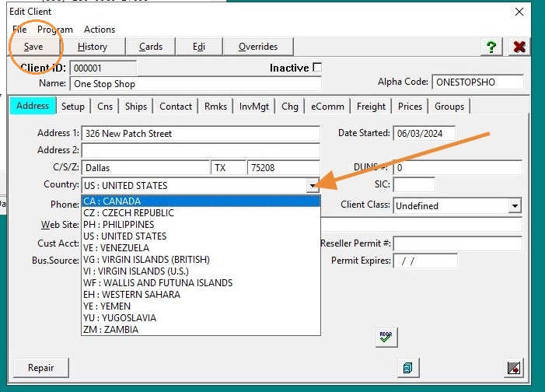Choose US : UNITED STATES in dropdown list
The width and height of the screenshot is (545, 392).
pyautogui.click(x=201, y=236)
